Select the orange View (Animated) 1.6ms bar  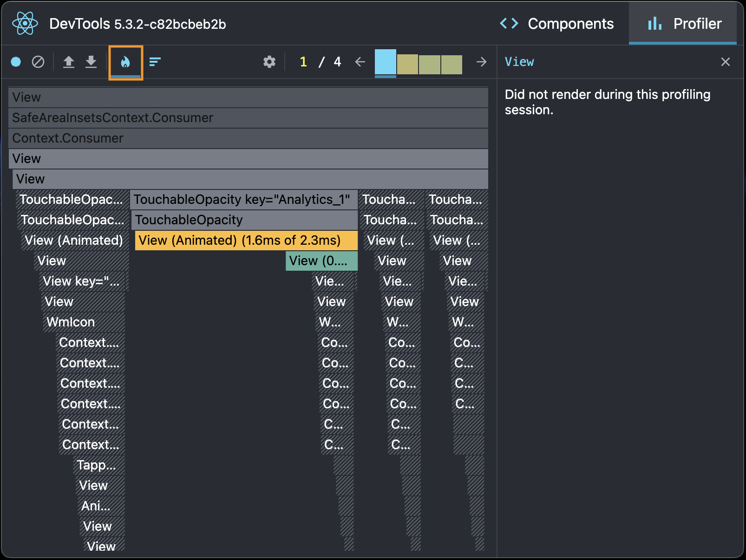coord(246,241)
